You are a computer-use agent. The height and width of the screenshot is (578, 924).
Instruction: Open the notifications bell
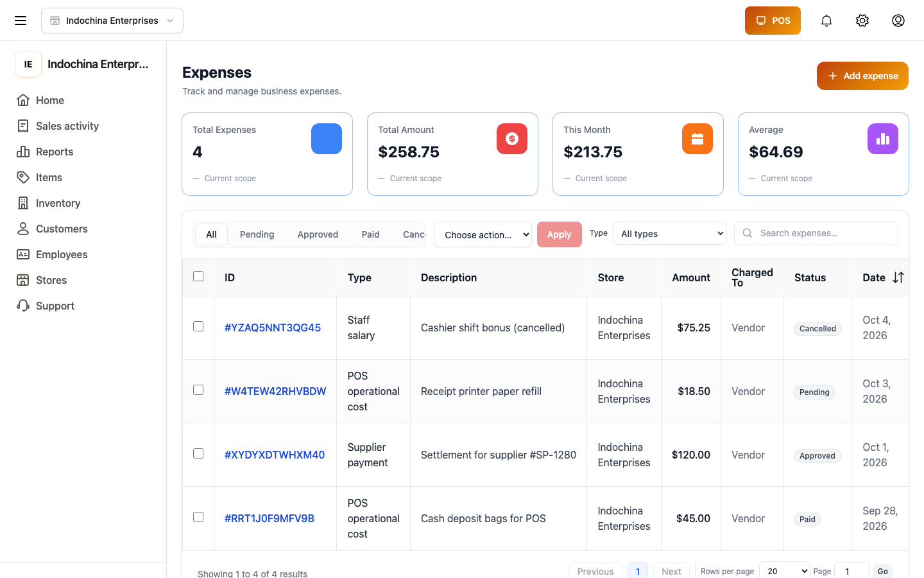click(826, 21)
